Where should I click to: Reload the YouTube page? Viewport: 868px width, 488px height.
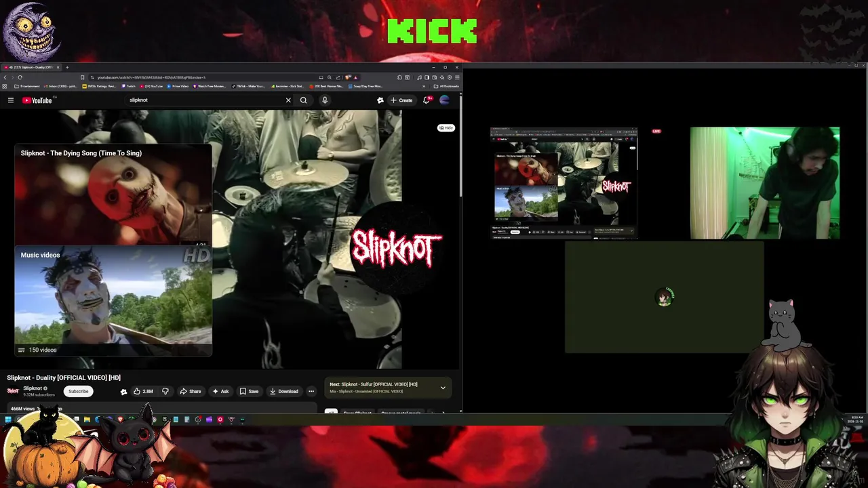tap(20, 77)
